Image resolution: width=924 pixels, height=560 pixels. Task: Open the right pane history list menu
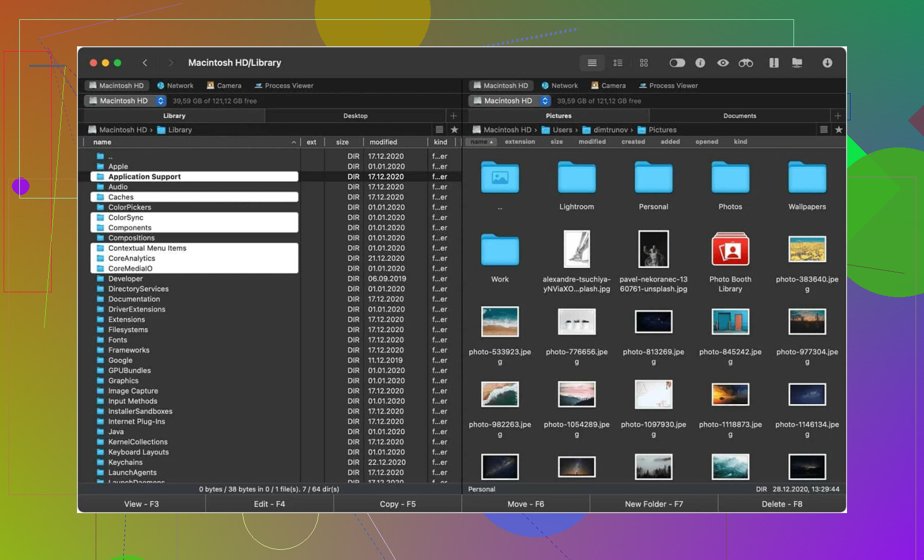pos(824,130)
